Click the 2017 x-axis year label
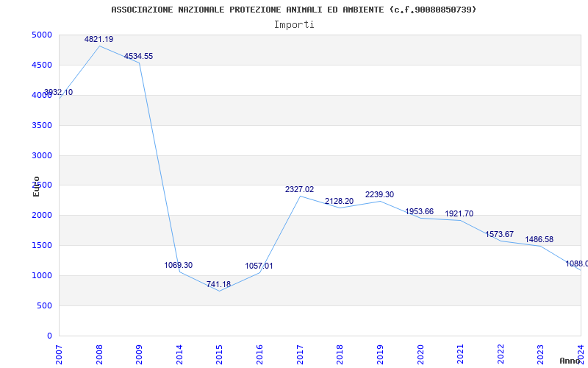588x368 pixels. pos(300,355)
